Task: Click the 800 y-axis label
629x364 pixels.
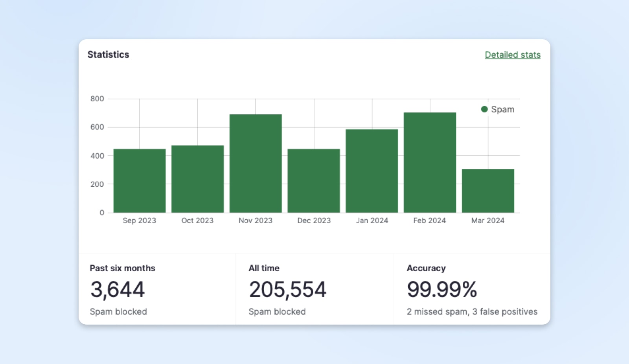Action: [97, 99]
